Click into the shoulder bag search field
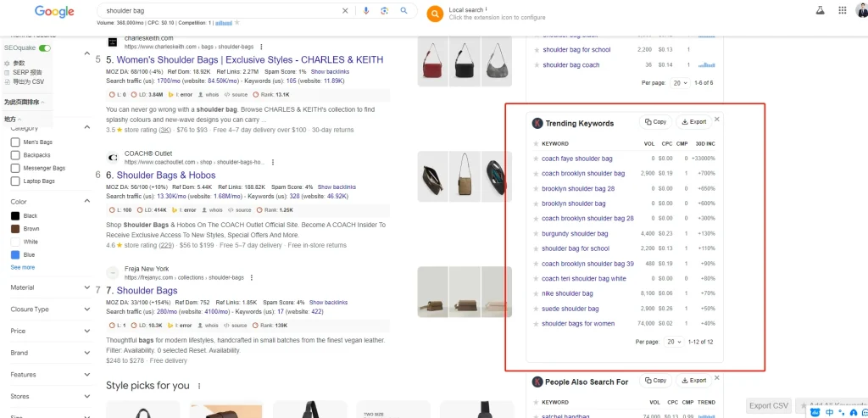The image size is (868, 418). click(x=220, y=10)
